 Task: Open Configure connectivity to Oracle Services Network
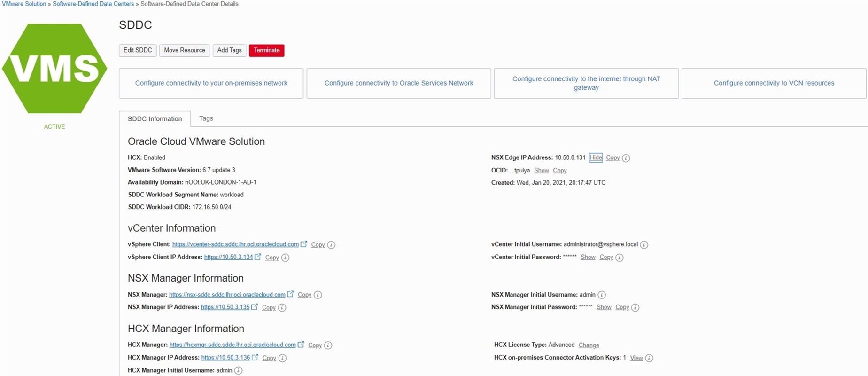[399, 83]
